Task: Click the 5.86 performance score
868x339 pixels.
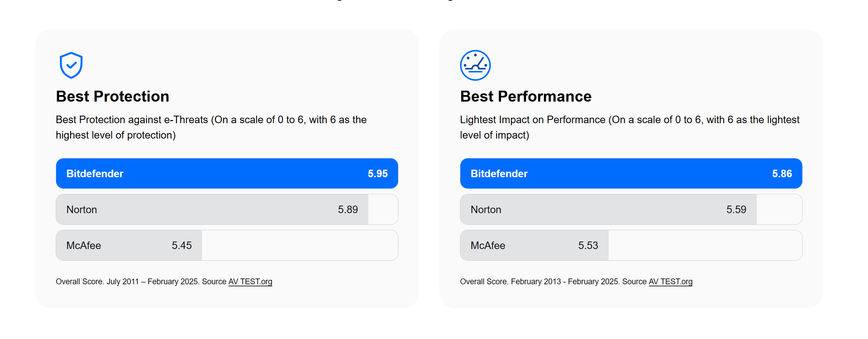Action: point(782,174)
